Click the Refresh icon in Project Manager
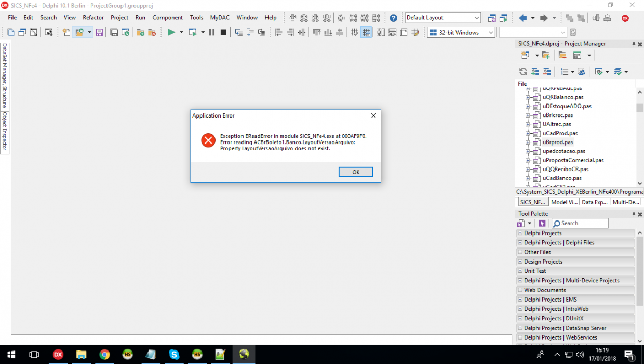Image resolution: width=644 pixels, height=364 pixels. tap(523, 72)
